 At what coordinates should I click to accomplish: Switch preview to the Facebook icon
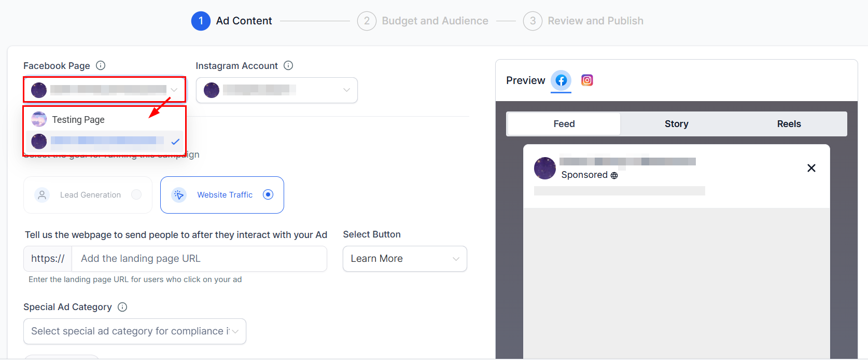[561, 80]
